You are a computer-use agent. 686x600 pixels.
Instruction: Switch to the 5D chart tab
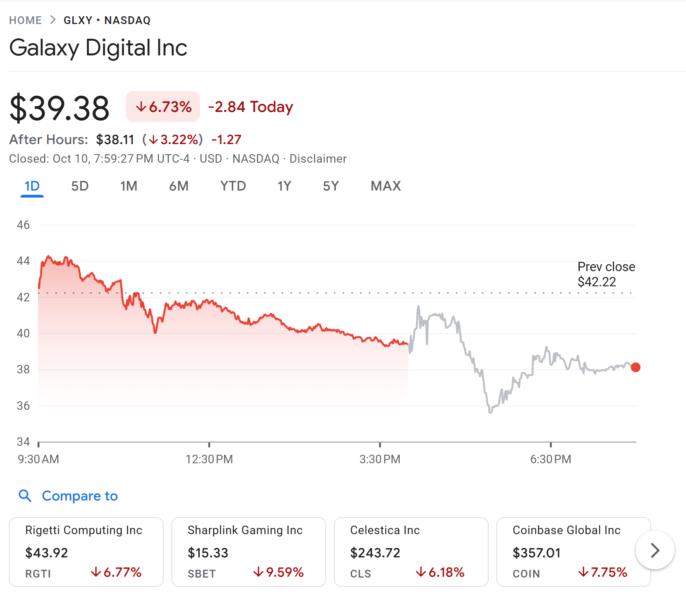(80, 186)
